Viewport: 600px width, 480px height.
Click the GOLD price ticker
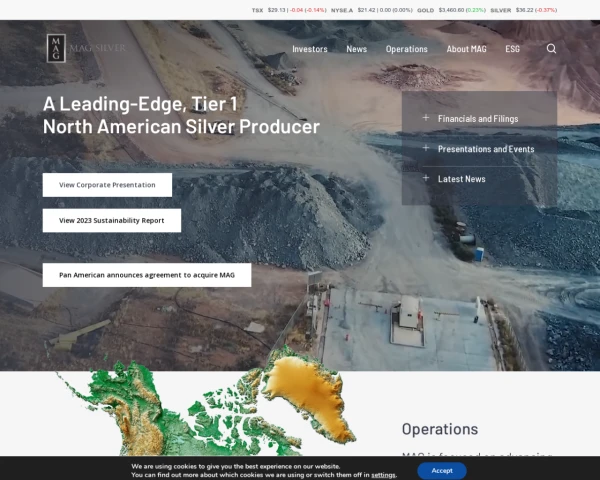pyautogui.click(x=451, y=10)
